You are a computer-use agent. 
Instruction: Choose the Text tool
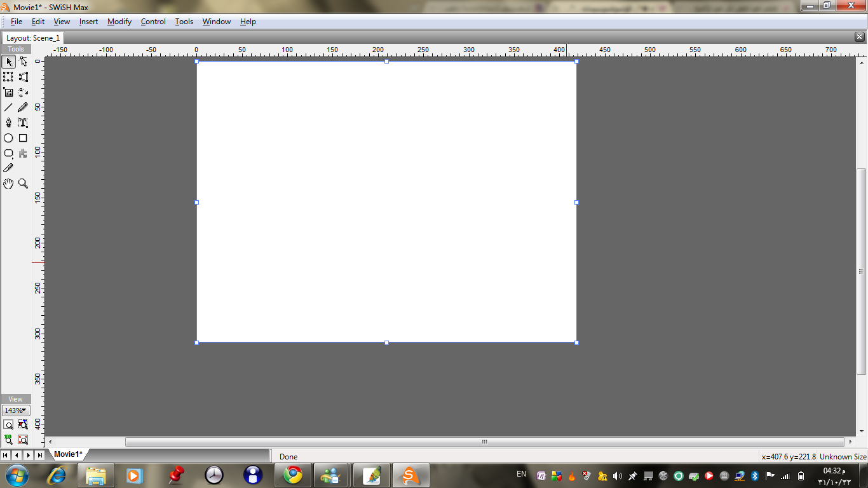tap(23, 123)
